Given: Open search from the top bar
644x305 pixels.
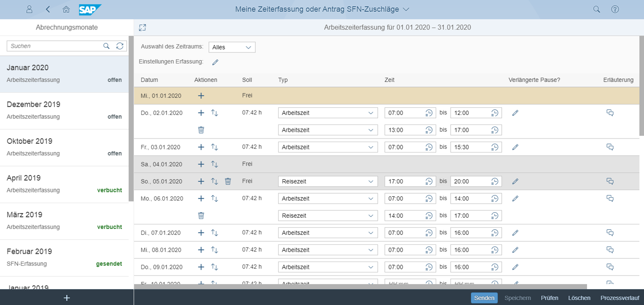Looking at the screenshot, I should [596, 9].
